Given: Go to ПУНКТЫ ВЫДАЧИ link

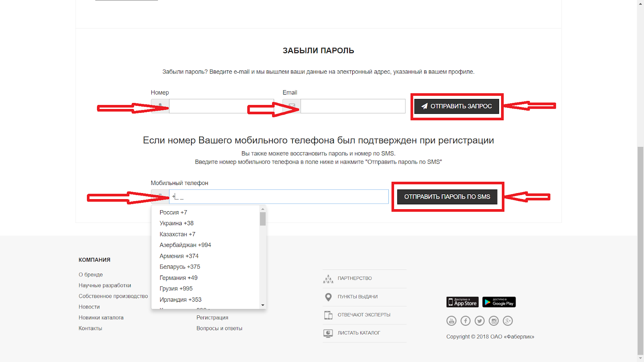Looking at the screenshot, I should tap(357, 297).
